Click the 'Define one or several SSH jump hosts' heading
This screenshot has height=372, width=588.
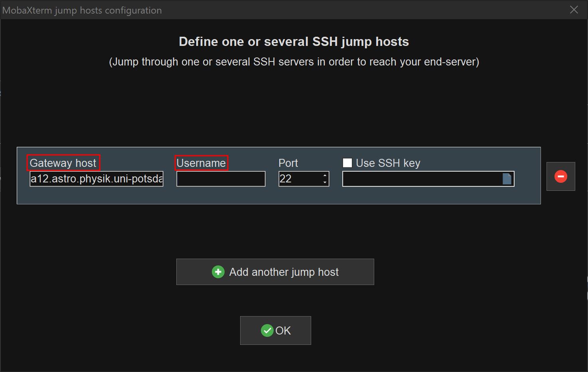coord(294,42)
